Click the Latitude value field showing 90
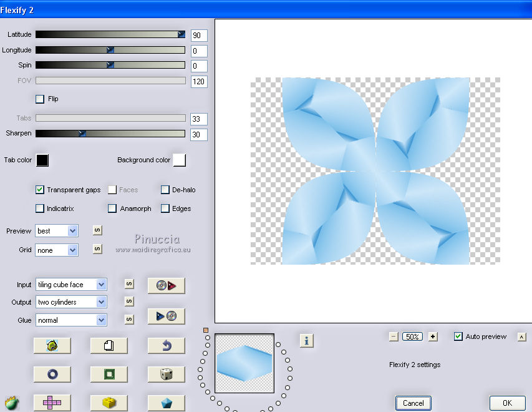Screen dimensions: 532x412 point(199,36)
